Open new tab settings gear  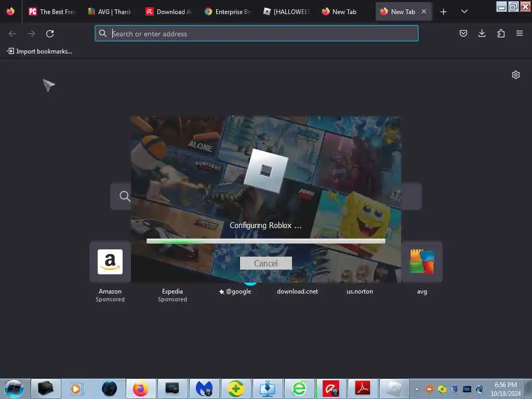pos(516,75)
